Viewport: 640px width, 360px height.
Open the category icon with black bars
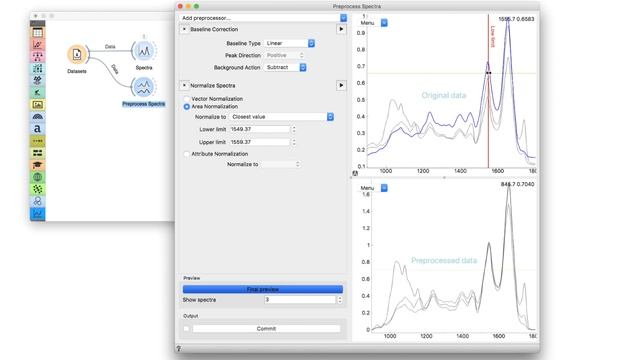pos(38,153)
